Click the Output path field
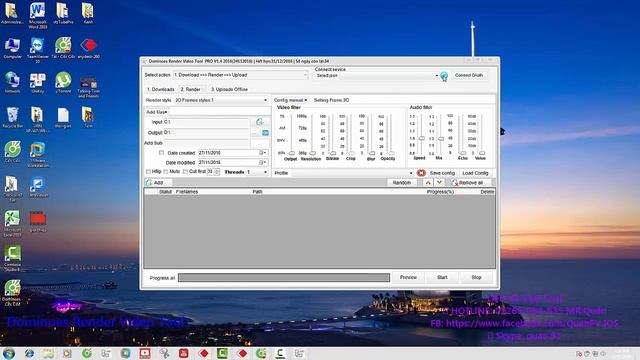The width and height of the screenshot is (640, 360). tap(206, 133)
